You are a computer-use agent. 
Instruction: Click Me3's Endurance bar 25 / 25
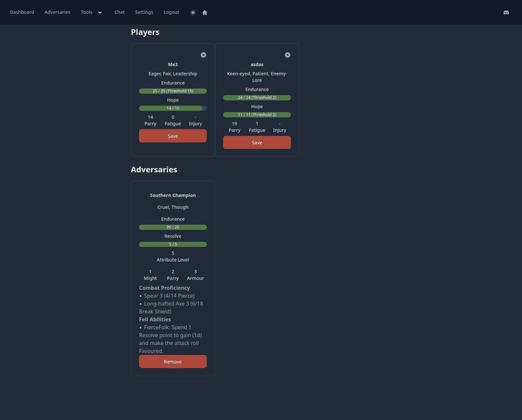[x=172, y=91]
